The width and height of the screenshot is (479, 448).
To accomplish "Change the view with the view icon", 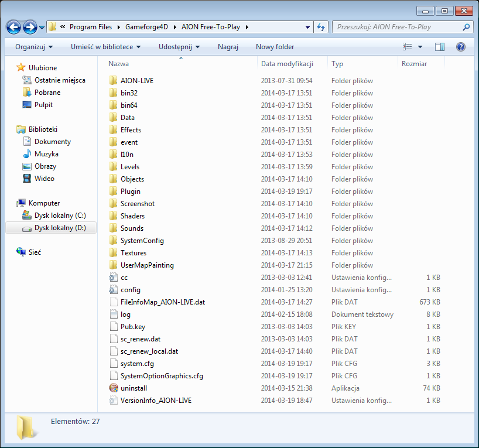I will pos(407,47).
